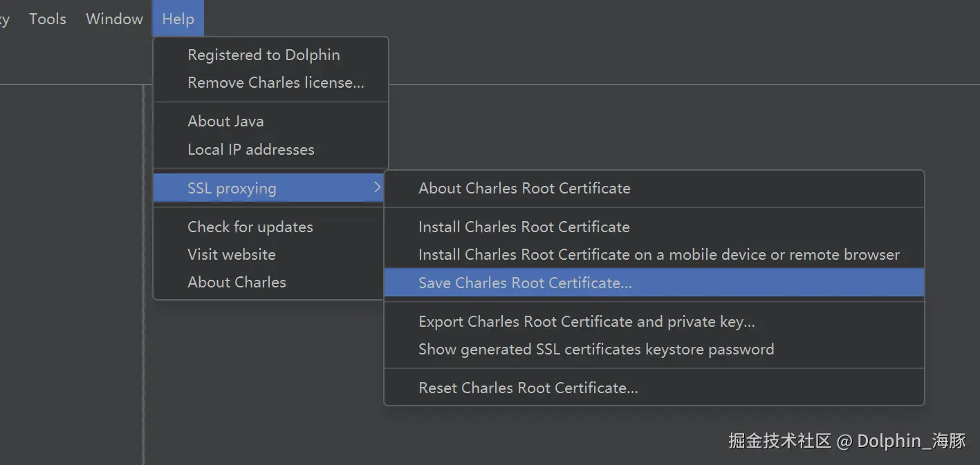The image size is (980, 465).
Task: Open About Charles
Action: click(269, 282)
